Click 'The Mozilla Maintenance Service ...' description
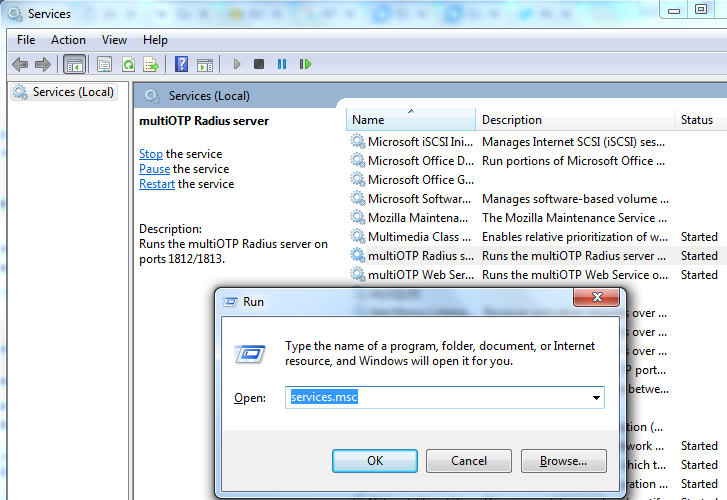Image resolution: width=727 pixels, height=500 pixels. 574,218
